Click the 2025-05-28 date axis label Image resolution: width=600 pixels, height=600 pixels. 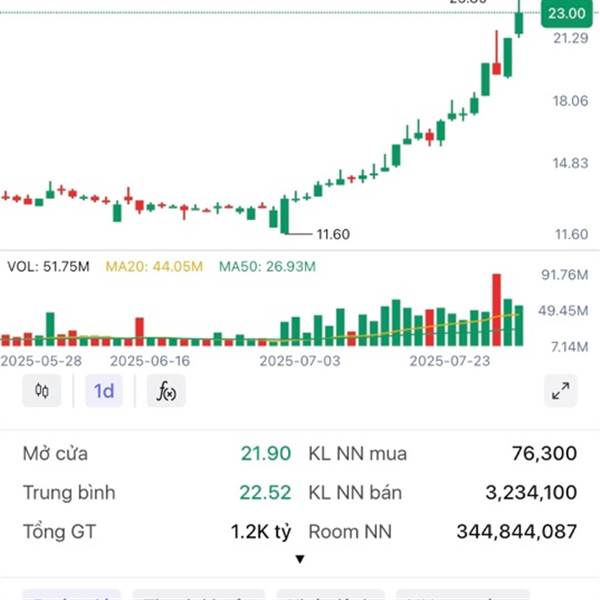click(41, 361)
